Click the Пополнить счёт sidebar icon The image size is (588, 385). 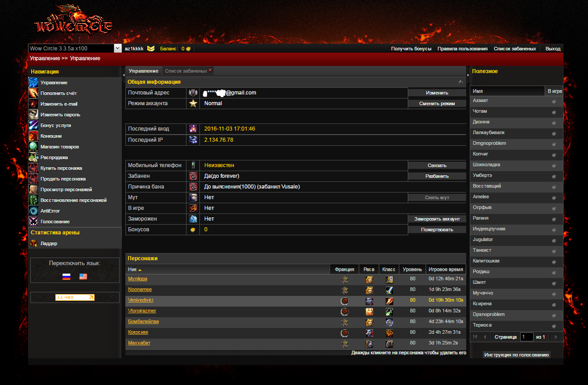(x=33, y=93)
